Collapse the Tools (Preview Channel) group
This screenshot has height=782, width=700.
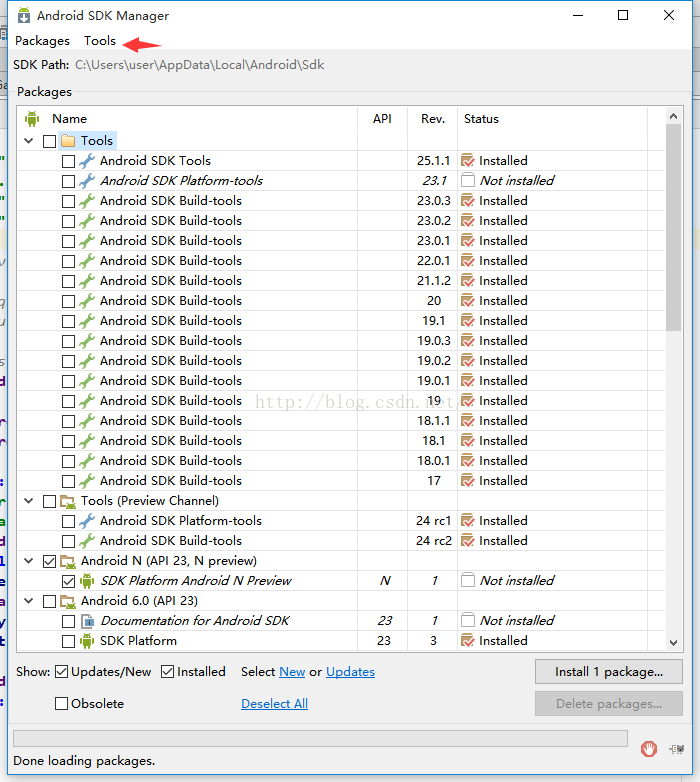click(x=29, y=501)
